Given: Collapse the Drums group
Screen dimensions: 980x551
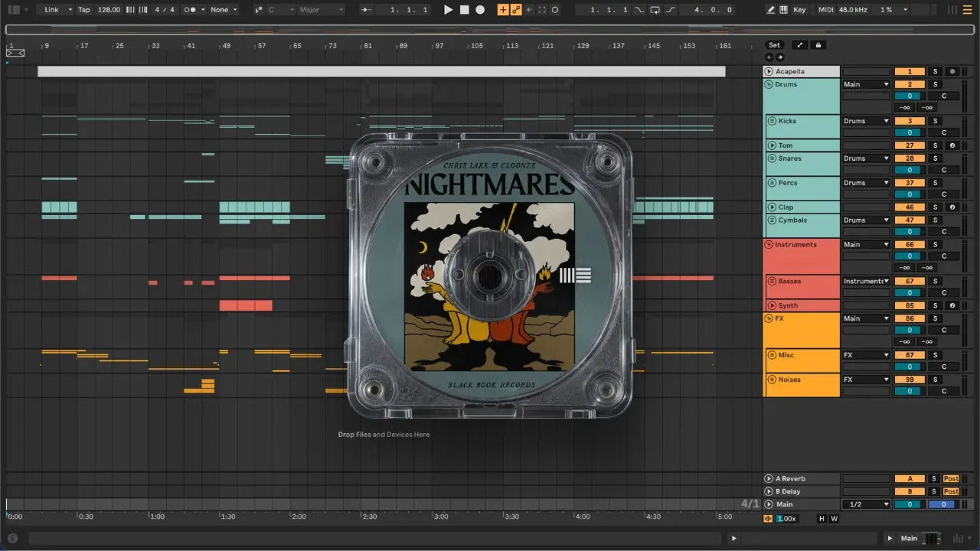Looking at the screenshot, I should [x=769, y=84].
